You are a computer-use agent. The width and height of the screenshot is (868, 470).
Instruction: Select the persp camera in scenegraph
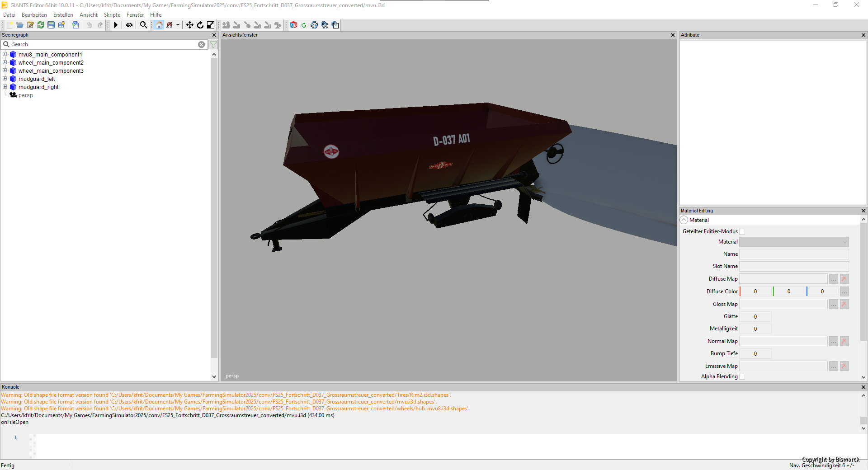(26, 95)
